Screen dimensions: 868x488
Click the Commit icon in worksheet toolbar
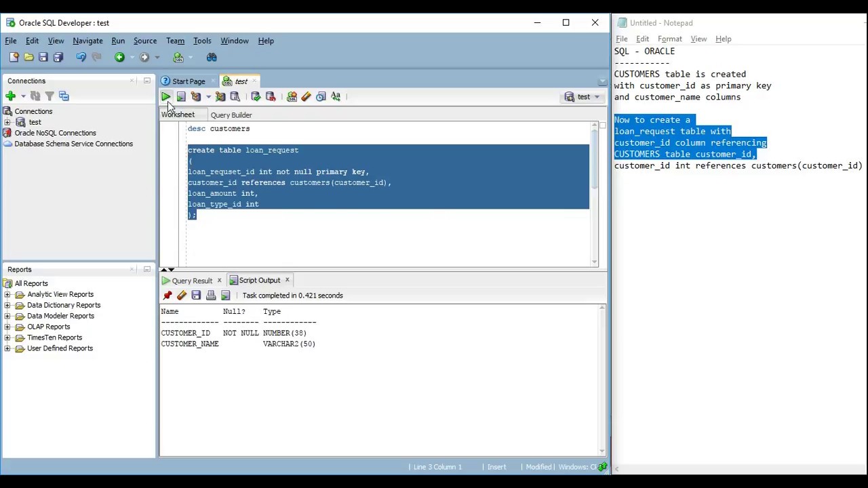pyautogui.click(x=256, y=97)
